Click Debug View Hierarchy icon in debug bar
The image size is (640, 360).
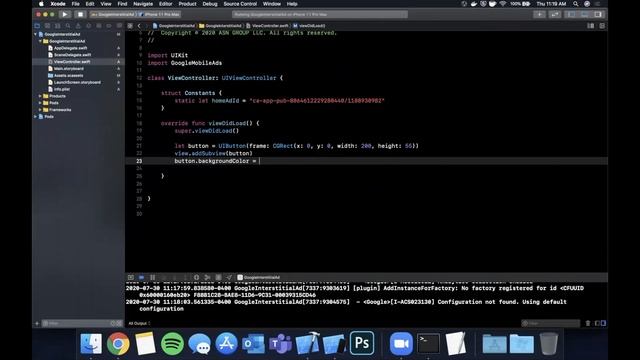click(x=196, y=277)
